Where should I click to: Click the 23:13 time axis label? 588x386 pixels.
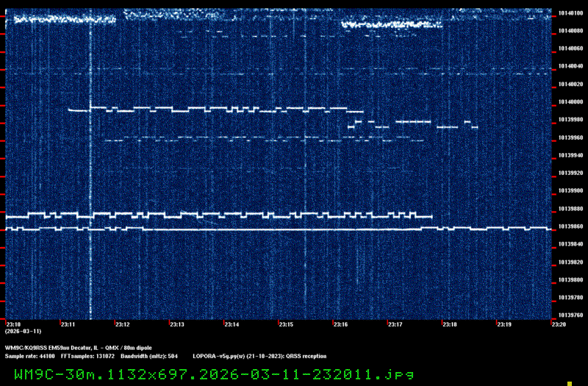[x=177, y=324]
